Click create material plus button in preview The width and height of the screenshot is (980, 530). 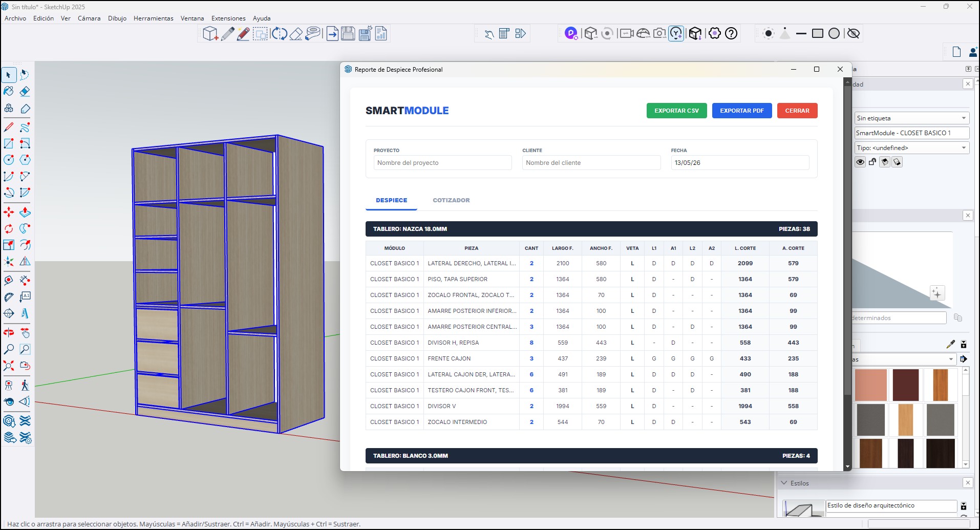pyautogui.click(x=937, y=293)
